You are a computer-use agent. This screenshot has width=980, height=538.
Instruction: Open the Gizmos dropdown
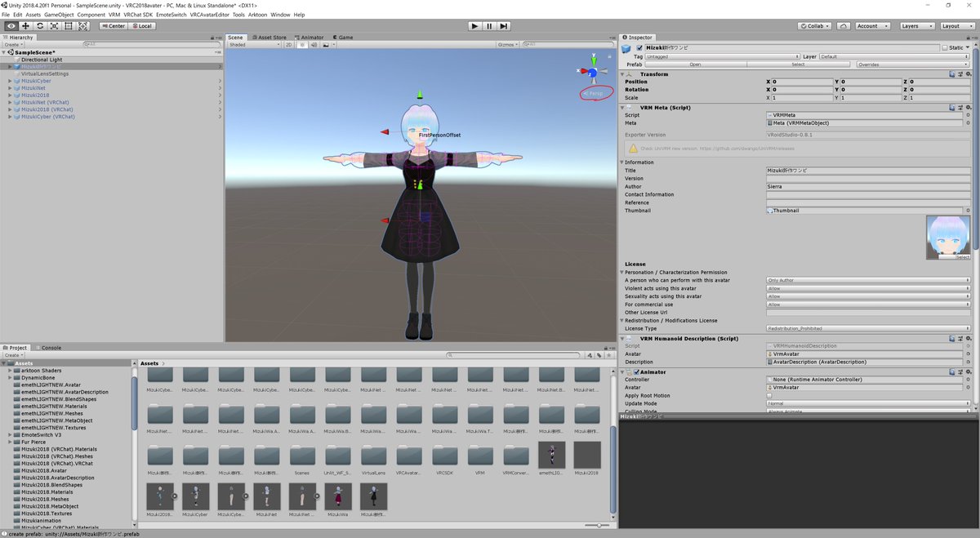(508, 45)
